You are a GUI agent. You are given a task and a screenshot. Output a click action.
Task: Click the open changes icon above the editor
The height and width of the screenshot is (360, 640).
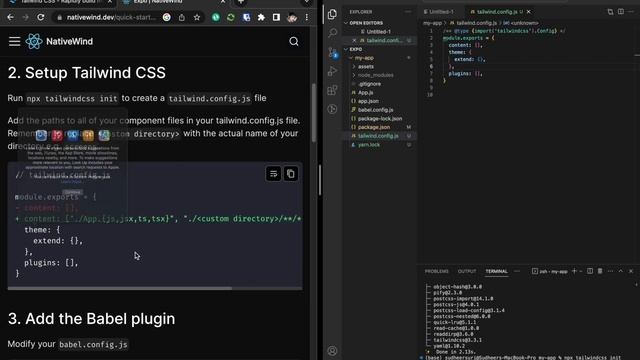(x=610, y=12)
